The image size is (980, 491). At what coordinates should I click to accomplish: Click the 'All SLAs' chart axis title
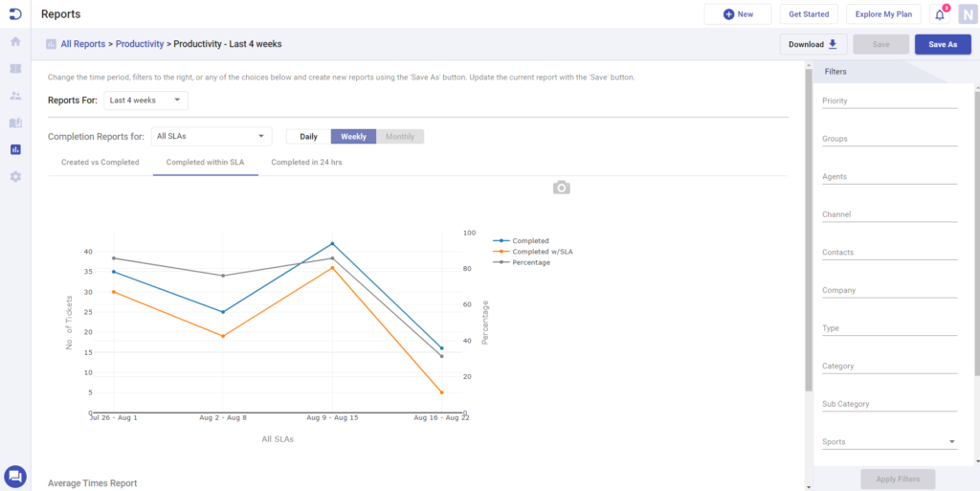click(278, 439)
